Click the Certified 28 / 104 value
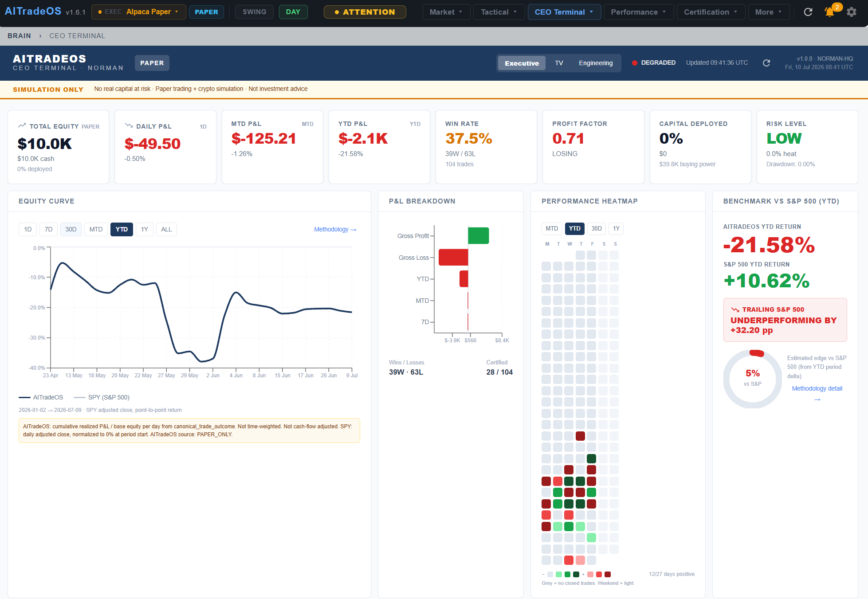868x599 pixels. click(x=499, y=372)
